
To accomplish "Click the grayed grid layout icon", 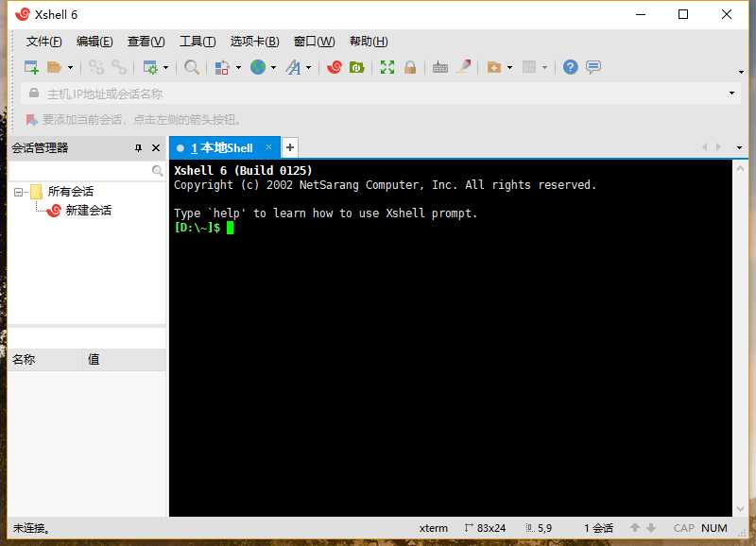I will click(529, 67).
